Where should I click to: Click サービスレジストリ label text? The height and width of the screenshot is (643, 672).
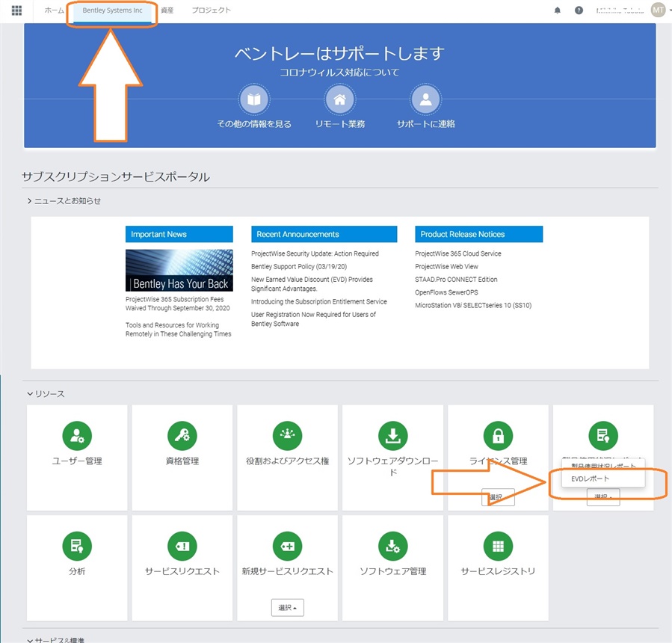[498, 571]
